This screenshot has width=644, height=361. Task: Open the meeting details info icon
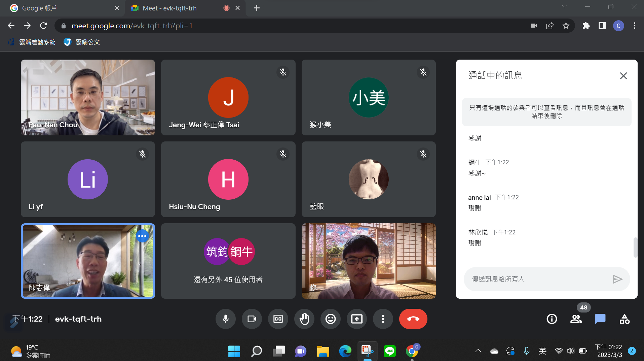tap(552, 319)
